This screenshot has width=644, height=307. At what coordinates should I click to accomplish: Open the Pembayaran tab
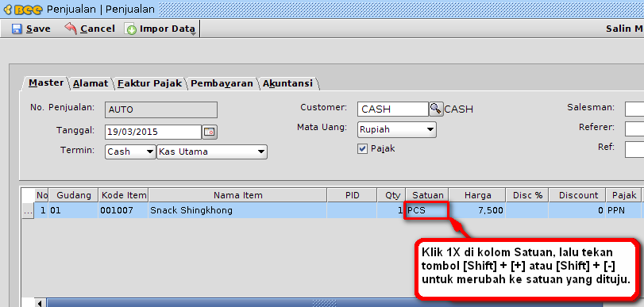[x=222, y=84]
